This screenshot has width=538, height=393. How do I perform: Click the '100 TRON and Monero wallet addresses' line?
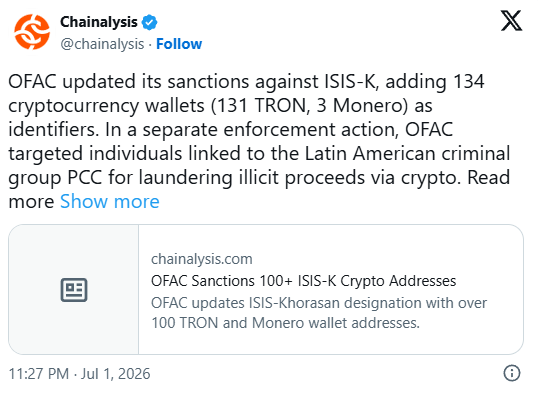(x=285, y=323)
